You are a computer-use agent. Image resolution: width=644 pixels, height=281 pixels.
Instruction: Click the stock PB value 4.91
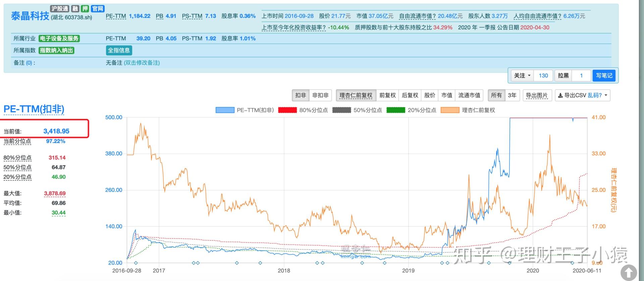pyautogui.click(x=171, y=16)
